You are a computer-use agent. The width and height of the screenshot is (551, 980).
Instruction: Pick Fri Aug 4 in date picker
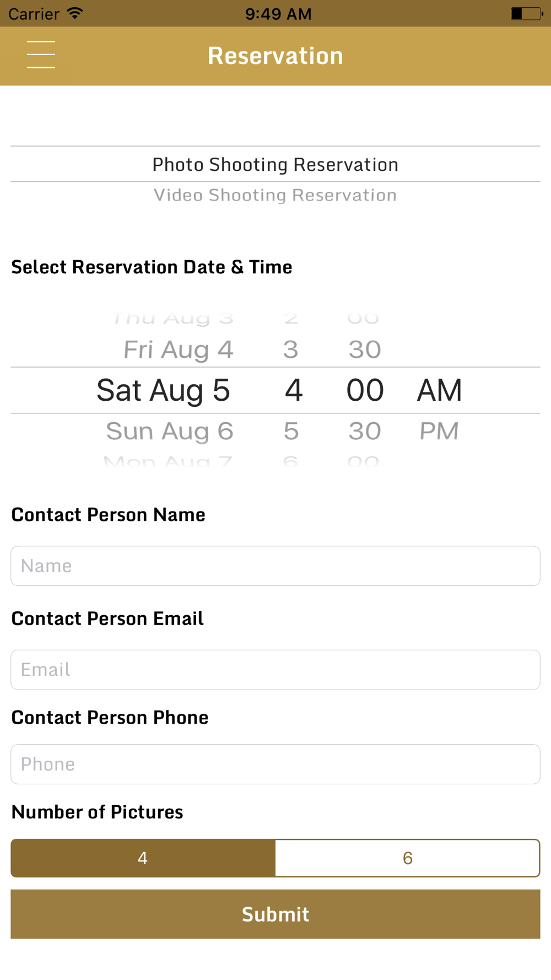click(179, 349)
